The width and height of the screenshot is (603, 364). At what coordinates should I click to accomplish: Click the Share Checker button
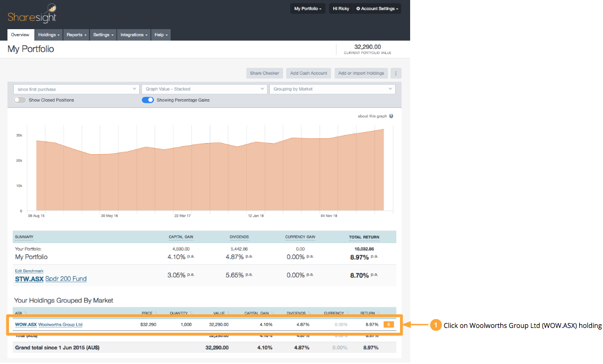(x=264, y=73)
